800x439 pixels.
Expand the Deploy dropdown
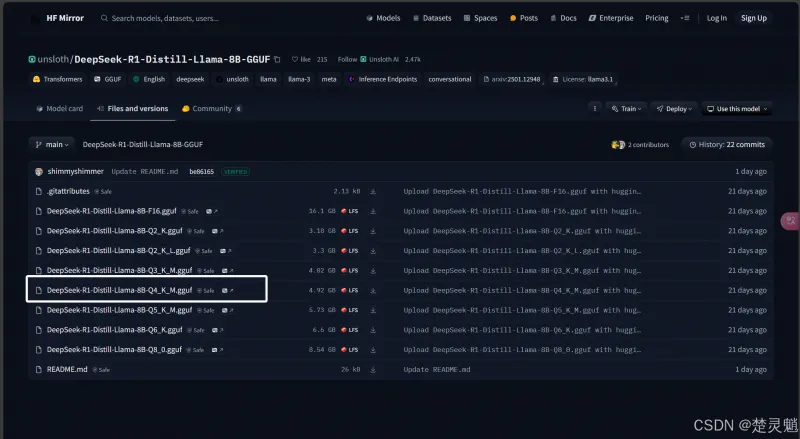(x=674, y=108)
